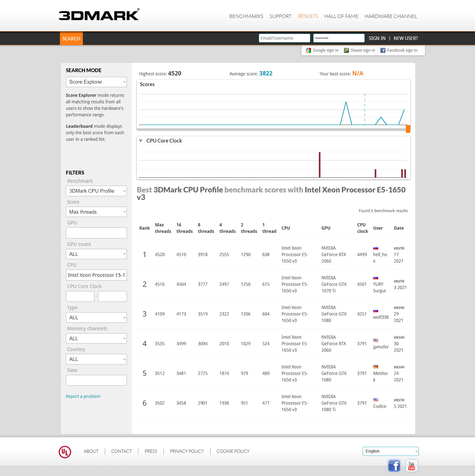Click the Russian flag next to YURY Surgut
This screenshot has height=476, width=475.
376,278
